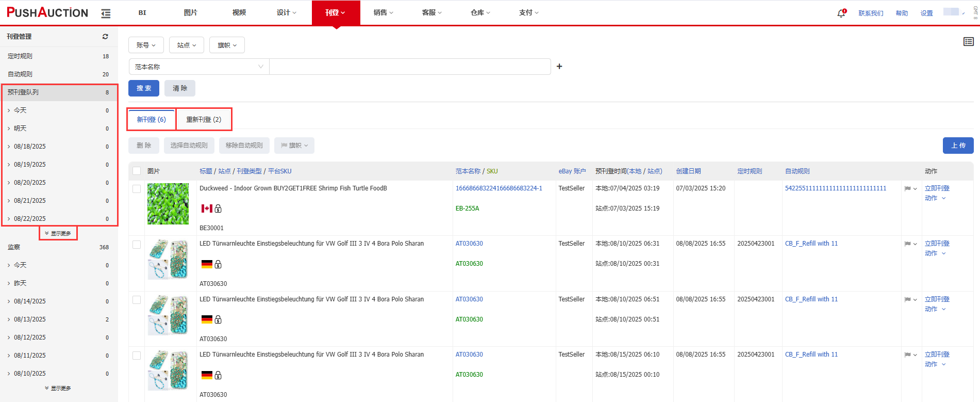Click the search text input field
The width and height of the screenshot is (980, 402).
410,67
